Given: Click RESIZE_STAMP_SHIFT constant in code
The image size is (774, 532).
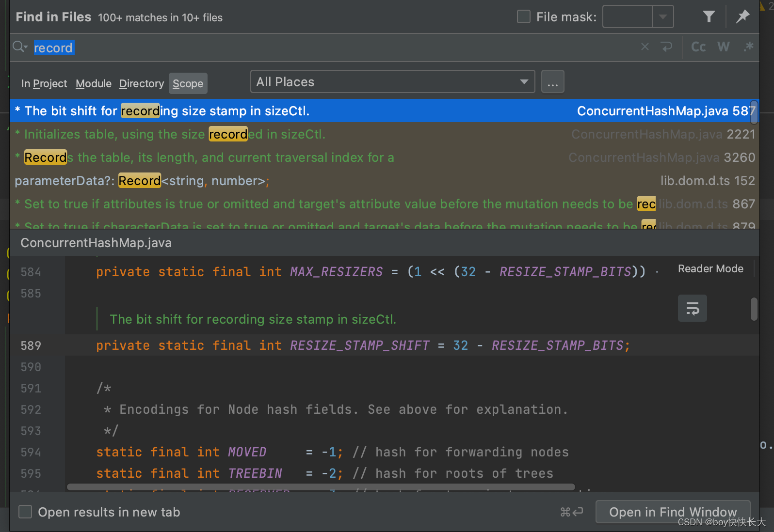Looking at the screenshot, I should pyautogui.click(x=360, y=345).
